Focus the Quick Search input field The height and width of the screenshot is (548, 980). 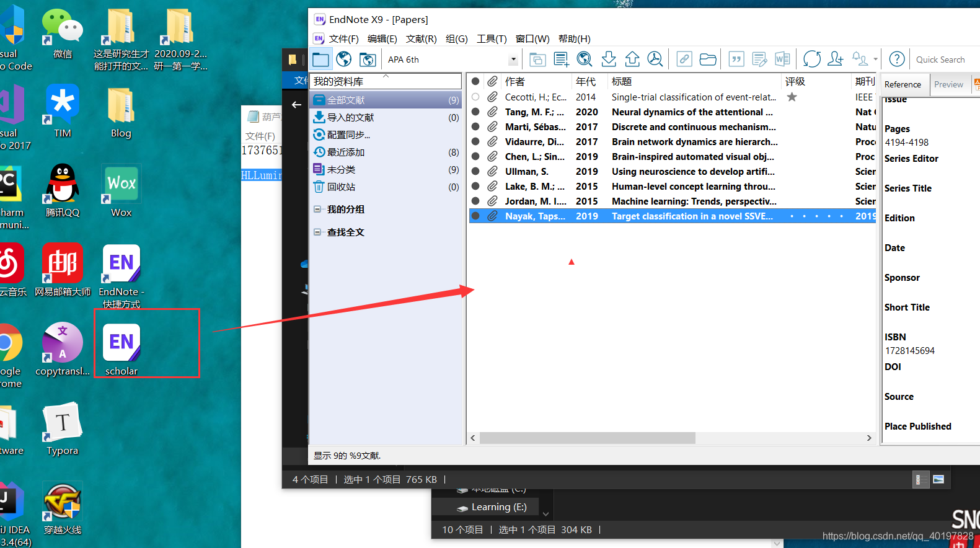pyautogui.click(x=945, y=60)
